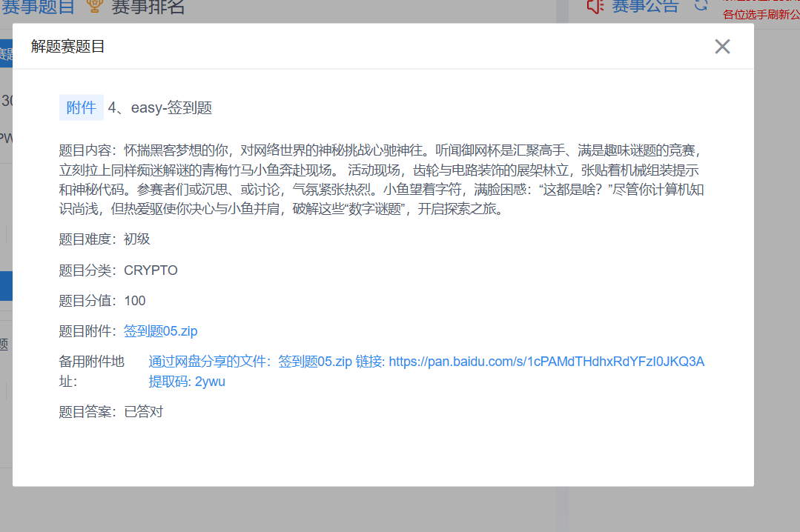The image size is (800, 532).
Task: Open the 赛事公告 section
Action: pyautogui.click(x=647, y=7)
